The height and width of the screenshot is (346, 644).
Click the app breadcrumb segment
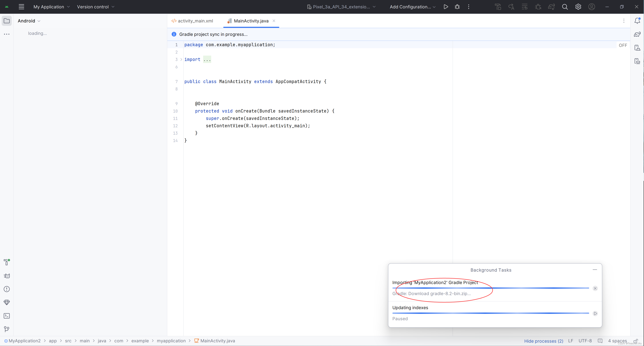(x=53, y=341)
